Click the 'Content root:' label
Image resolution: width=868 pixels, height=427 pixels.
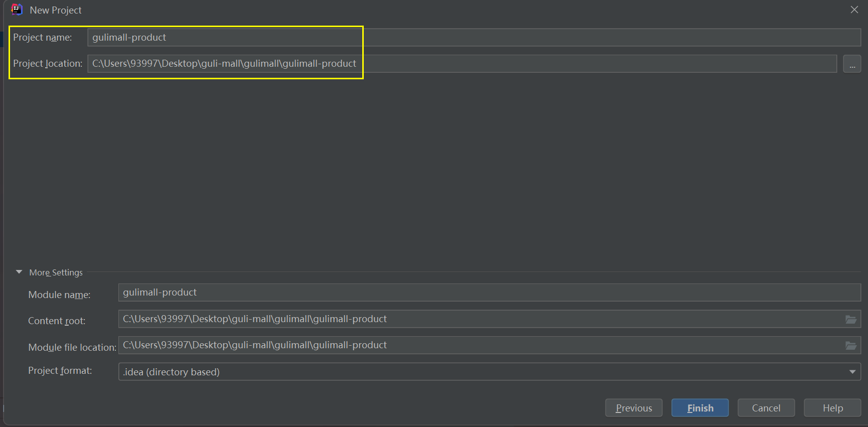57,321
